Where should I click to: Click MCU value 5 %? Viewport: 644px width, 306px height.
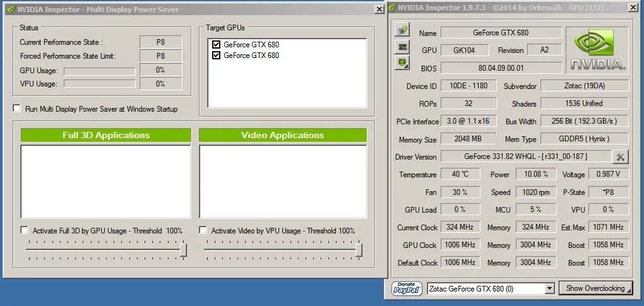[536, 209]
